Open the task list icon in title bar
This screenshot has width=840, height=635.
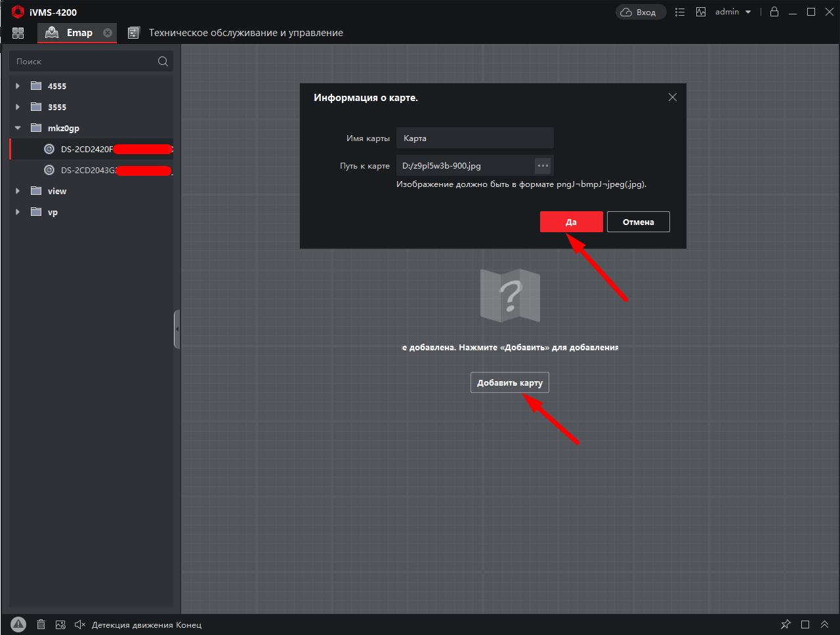pos(680,12)
